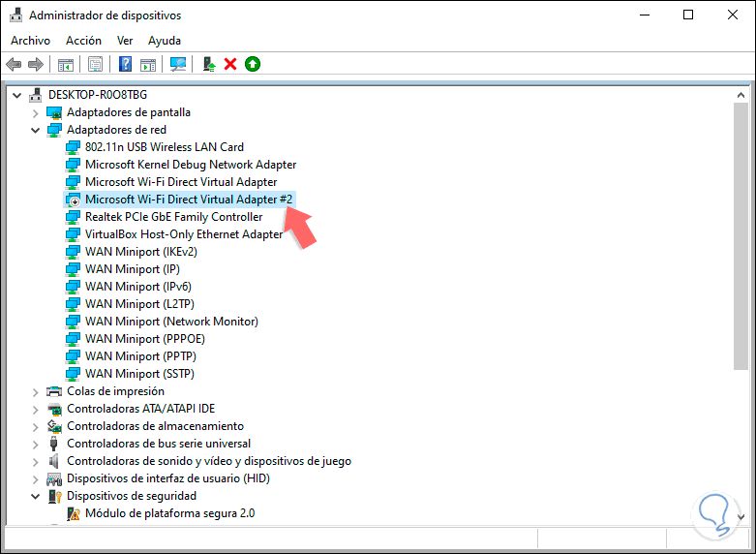
Task: Select Microsoft Wi-Fi Direct Virtual Adapter (first)
Action: [x=181, y=182]
